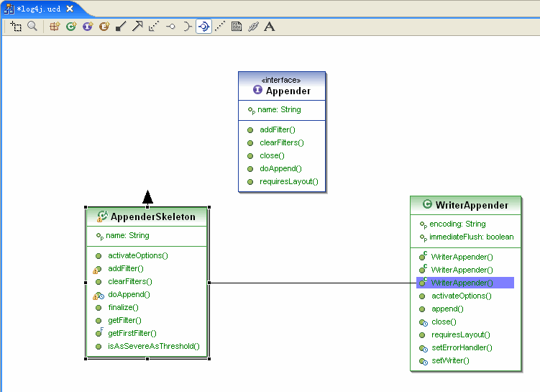Click the final method icon beside getFirstFilter()
540x392 pixels.
[x=99, y=332]
